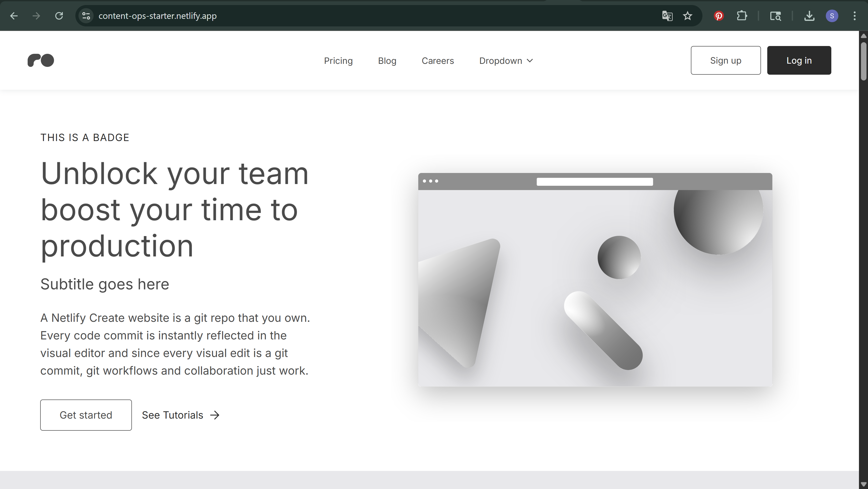Bookmark page with star icon
The image size is (868, 489).
coord(687,16)
